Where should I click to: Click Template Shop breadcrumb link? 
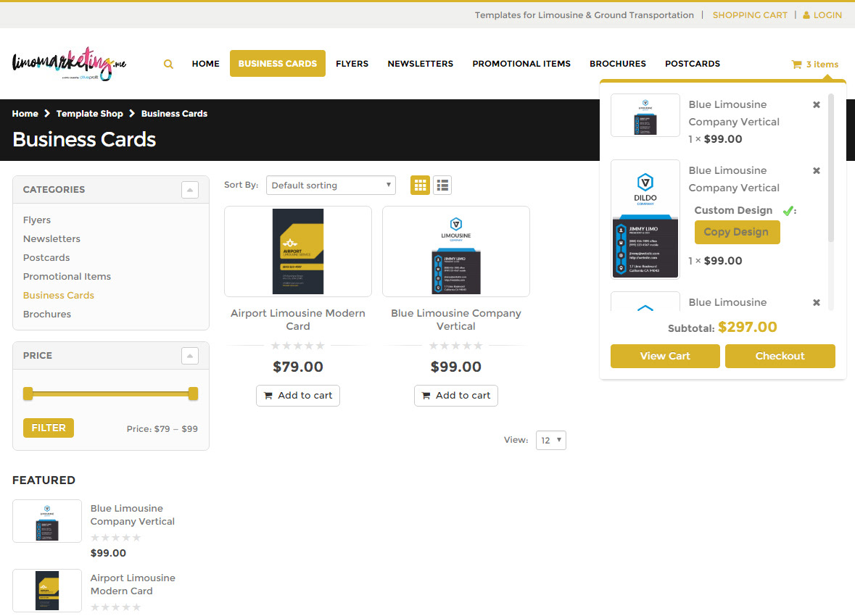click(x=89, y=113)
